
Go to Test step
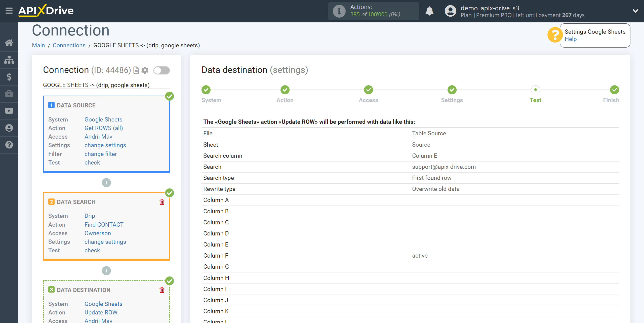pos(536,90)
